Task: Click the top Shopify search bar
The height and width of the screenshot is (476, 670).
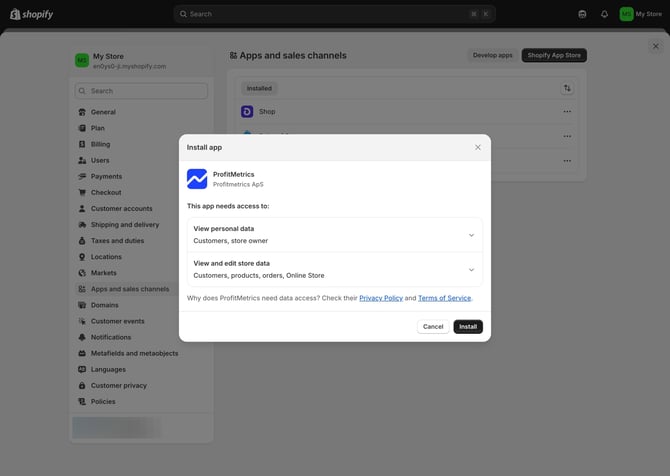Action: click(x=334, y=14)
